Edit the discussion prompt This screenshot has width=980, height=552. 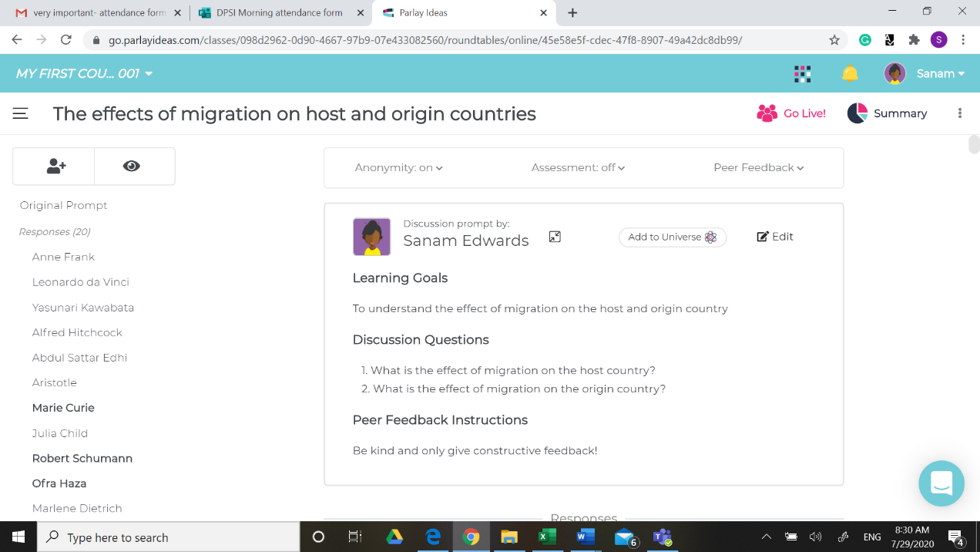click(774, 237)
